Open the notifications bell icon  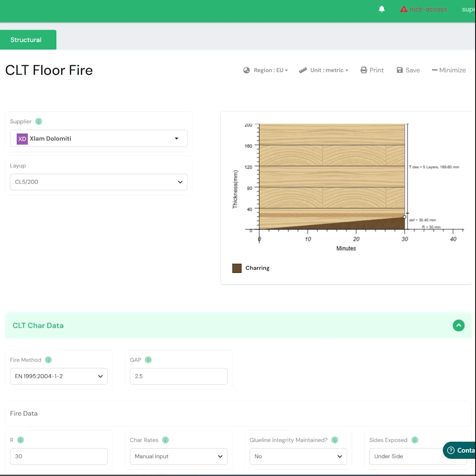(382, 9)
